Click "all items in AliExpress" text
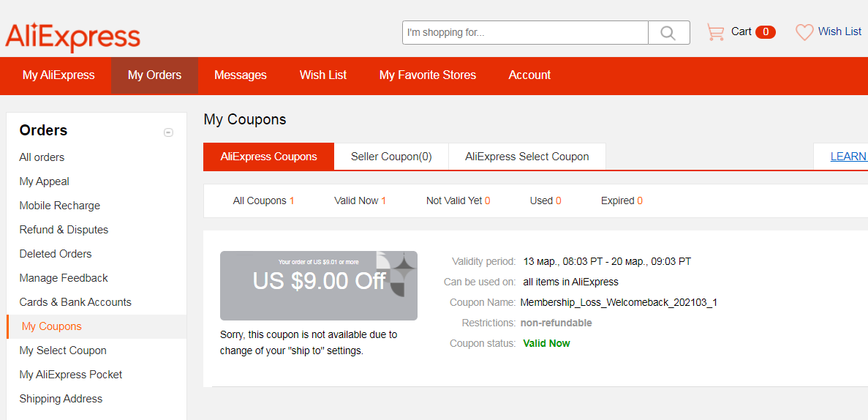The image size is (868, 420). [570, 282]
